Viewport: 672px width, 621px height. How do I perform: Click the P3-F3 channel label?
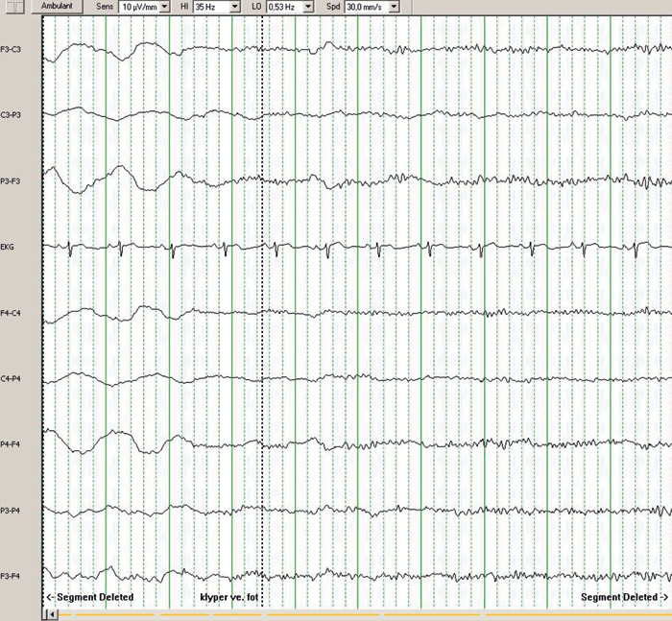click(x=12, y=180)
